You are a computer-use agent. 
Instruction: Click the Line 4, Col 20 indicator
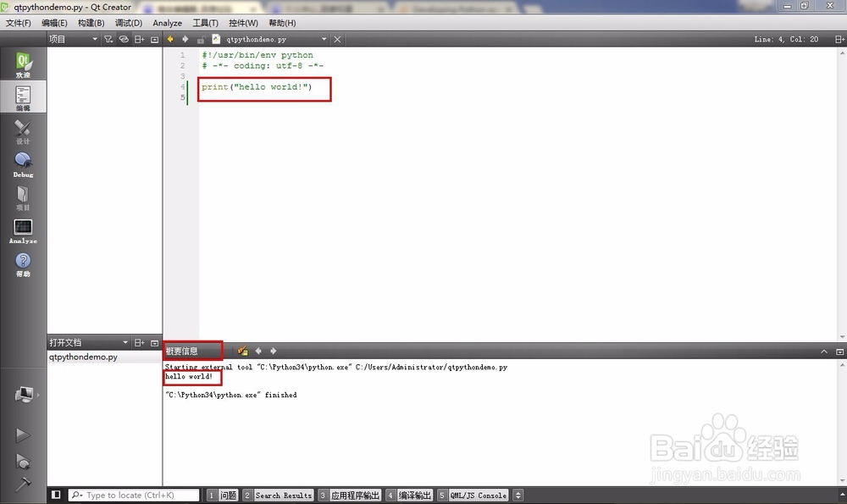[x=786, y=39]
